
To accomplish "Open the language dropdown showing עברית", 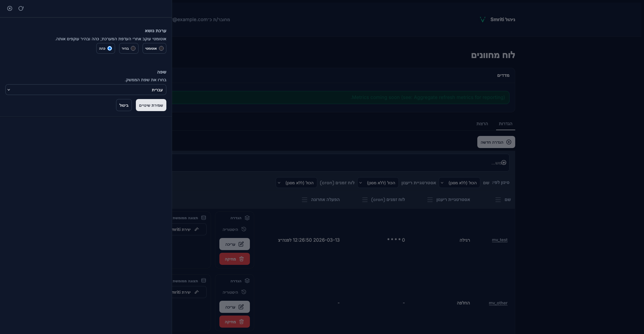I will [x=86, y=90].
